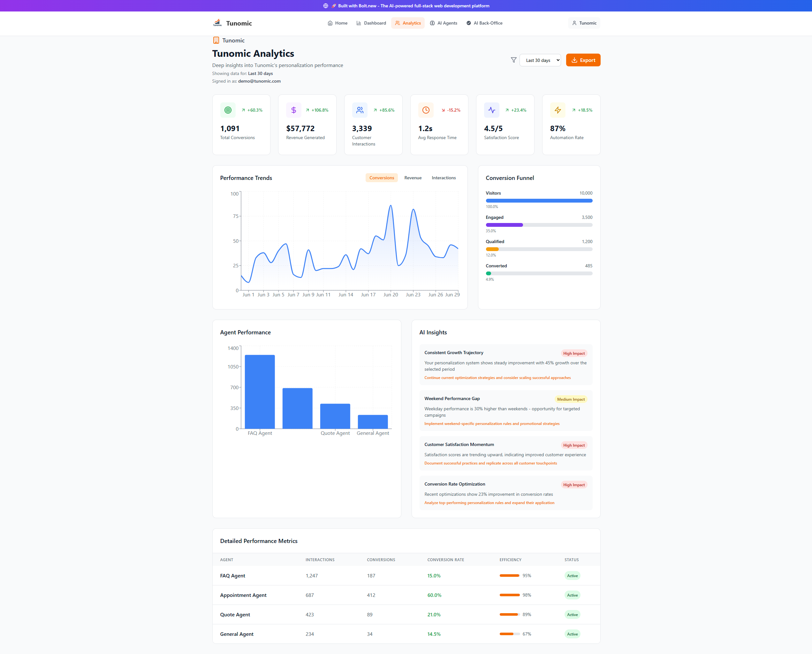Image resolution: width=812 pixels, height=654 pixels.
Task: Click globe icon in top banner
Action: click(326, 6)
